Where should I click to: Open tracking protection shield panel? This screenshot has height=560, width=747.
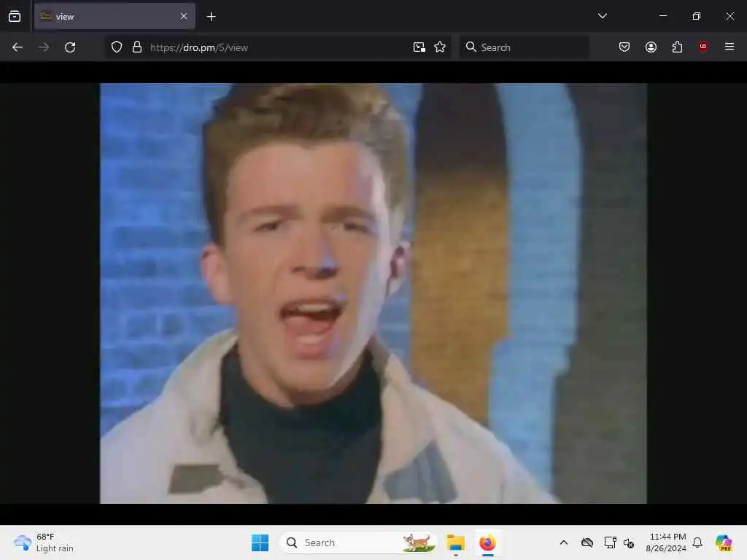(x=117, y=47)
